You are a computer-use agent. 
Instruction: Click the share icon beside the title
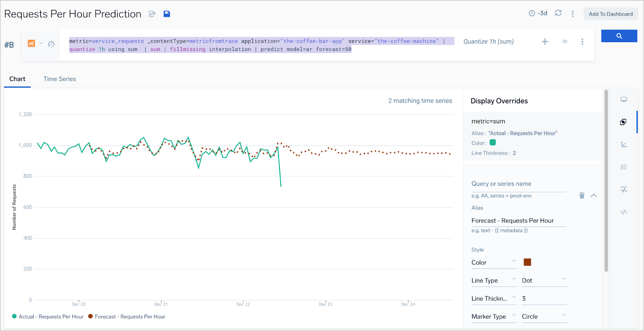point(152,14)
